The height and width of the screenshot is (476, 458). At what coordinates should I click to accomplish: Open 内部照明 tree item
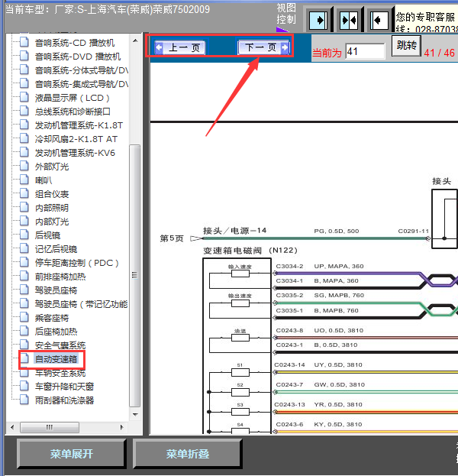point(52,208)
